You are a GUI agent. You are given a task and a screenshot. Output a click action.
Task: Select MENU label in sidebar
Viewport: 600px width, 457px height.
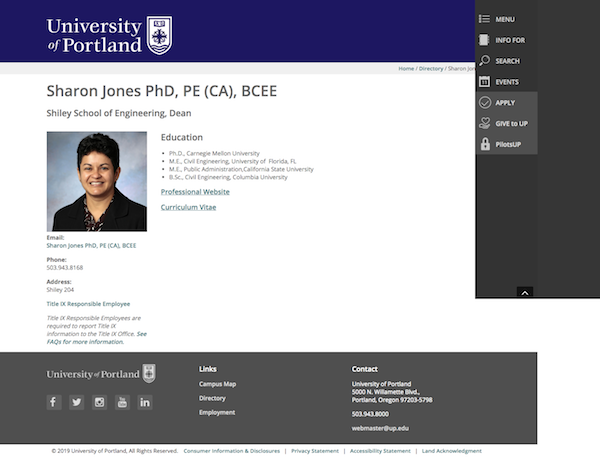pos(505,19)
